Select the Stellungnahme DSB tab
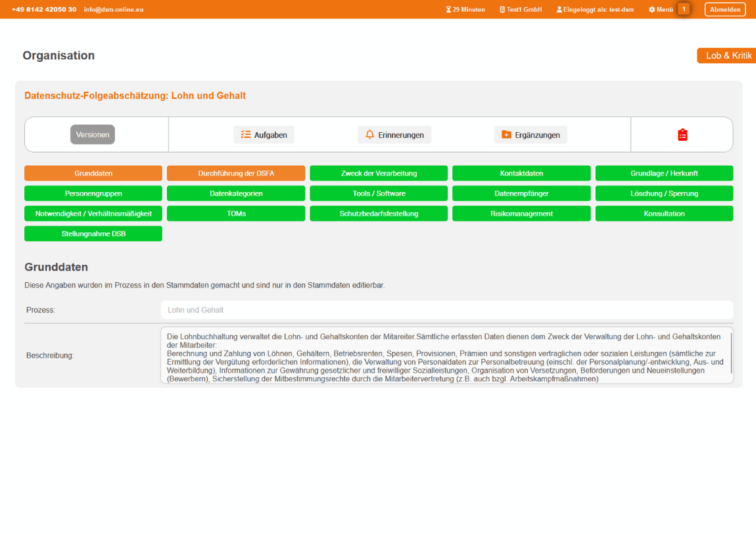756x534 pixels. [93, 233]
